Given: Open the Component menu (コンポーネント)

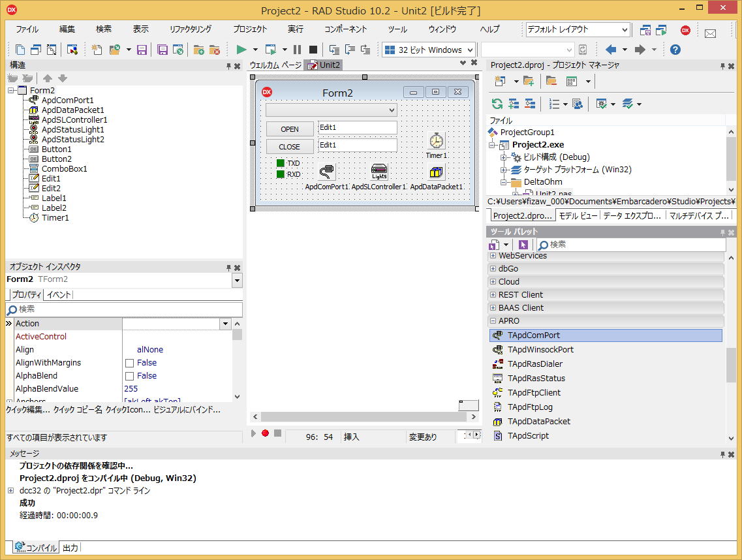Looking at the screenshot, I should 345,29.
